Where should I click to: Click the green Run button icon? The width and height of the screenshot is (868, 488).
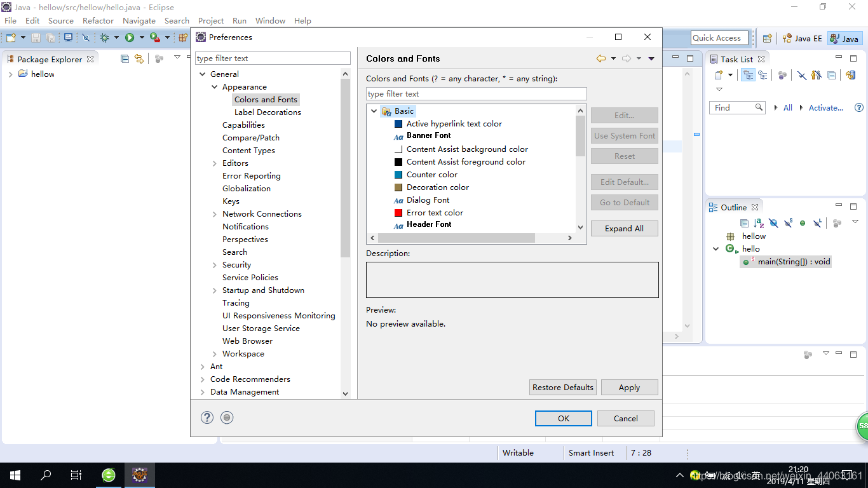(130, 38)
